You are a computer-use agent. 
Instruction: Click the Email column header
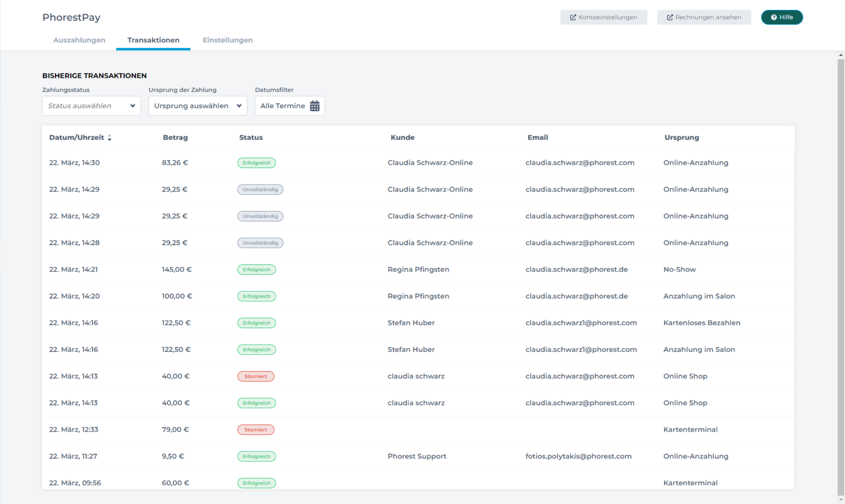[538, 138]
